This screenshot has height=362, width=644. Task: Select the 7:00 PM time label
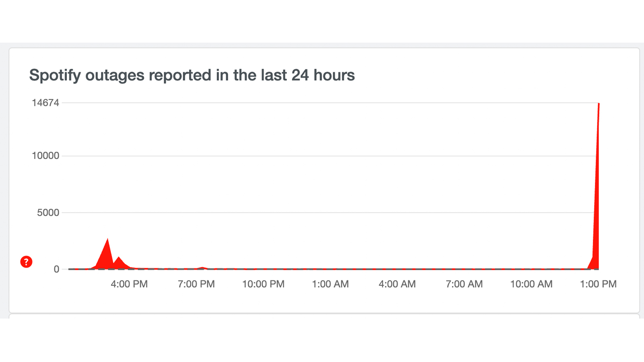click(196, 284)
